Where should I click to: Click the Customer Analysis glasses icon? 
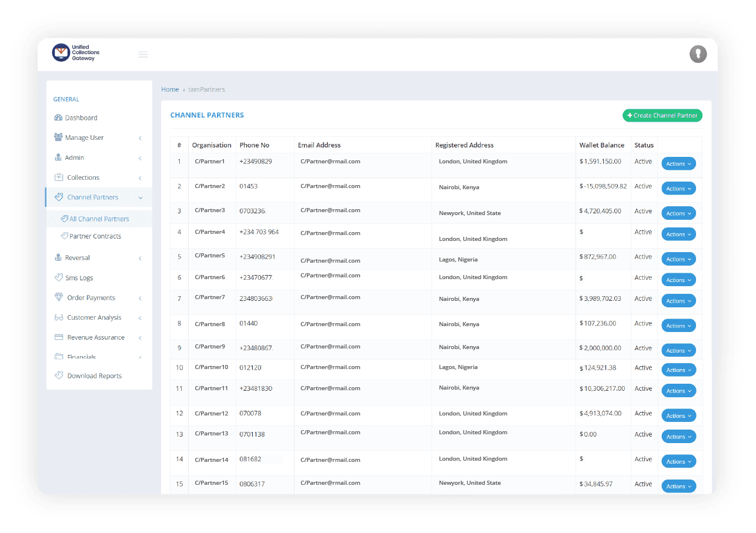click(x=59, y=317)
